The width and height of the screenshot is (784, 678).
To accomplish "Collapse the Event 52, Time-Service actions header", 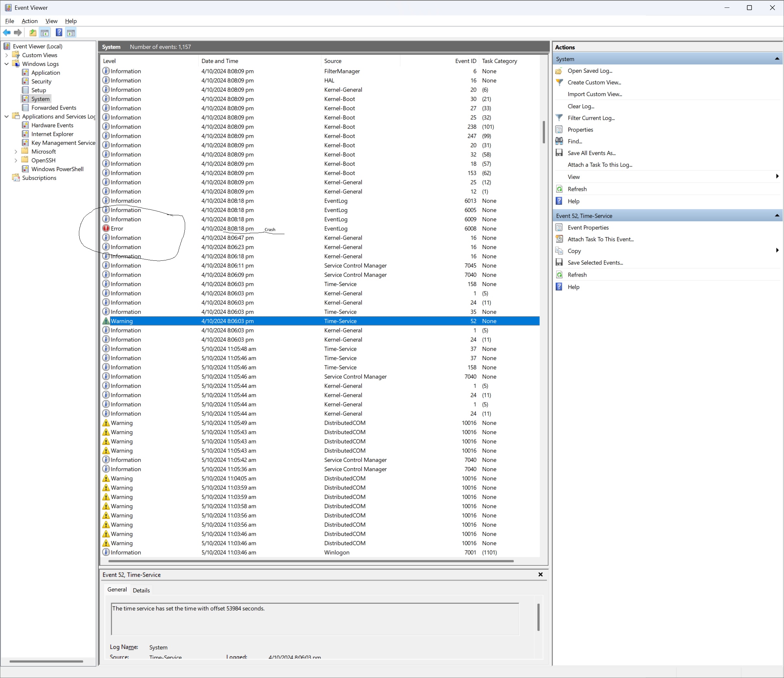I will click(777, 216).
